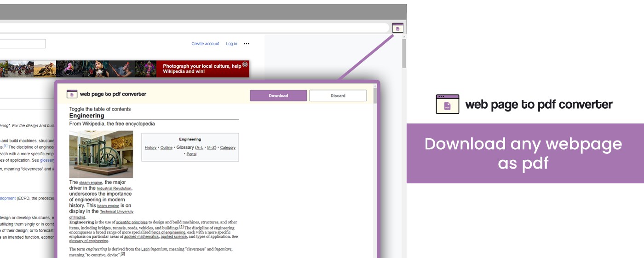Click the Toggle the table of contents text
Viewport: 644px width, 258px height.
tap(100, 109)
